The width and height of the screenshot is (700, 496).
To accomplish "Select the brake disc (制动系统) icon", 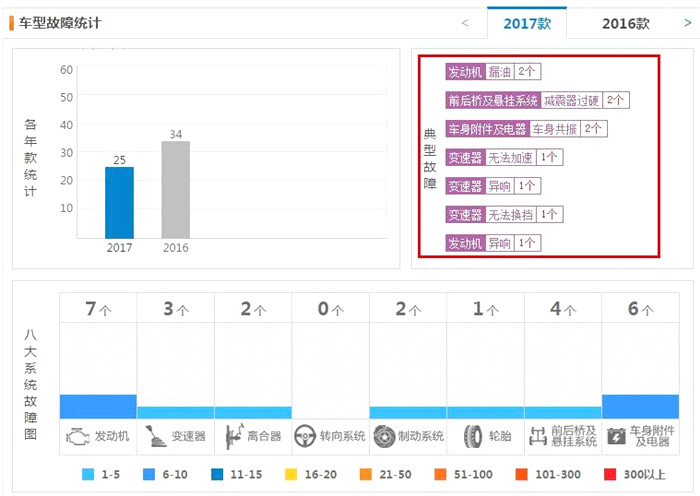I will (383, 436).
